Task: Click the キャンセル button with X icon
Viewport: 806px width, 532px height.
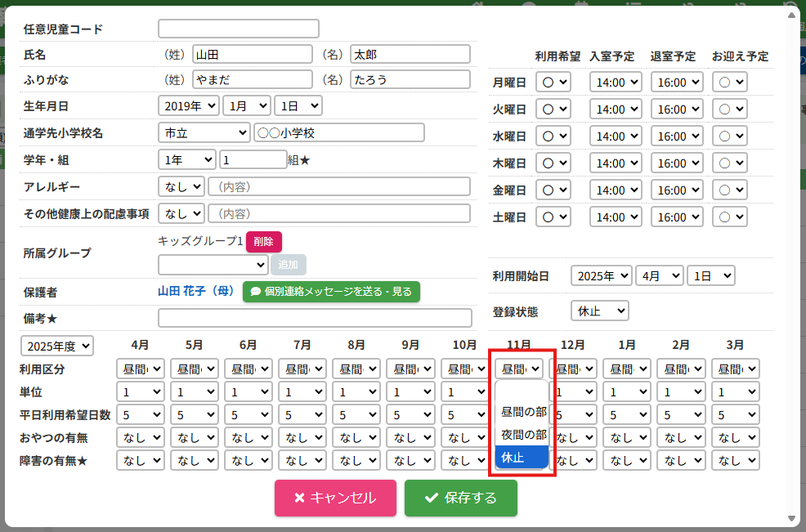Action: coord(335,498)
